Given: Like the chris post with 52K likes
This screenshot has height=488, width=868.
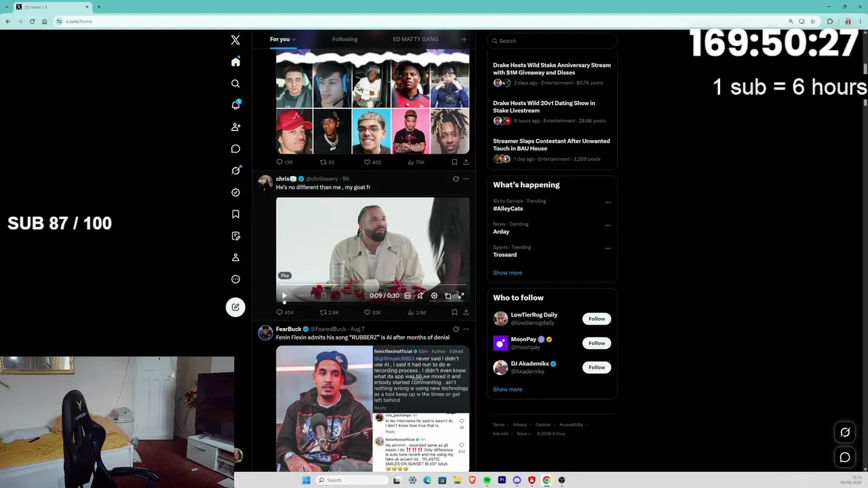Looking at the screenshot, I should [372, 312].
